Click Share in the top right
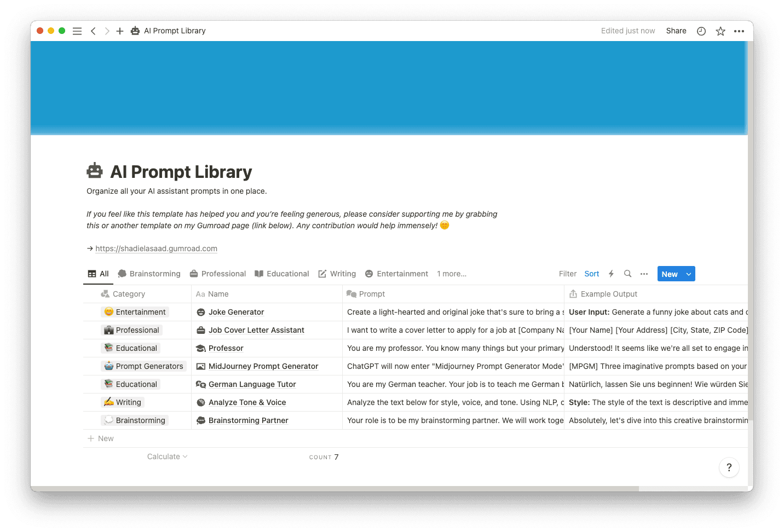Viewport: 784px width, 532px height. [676, 31]
